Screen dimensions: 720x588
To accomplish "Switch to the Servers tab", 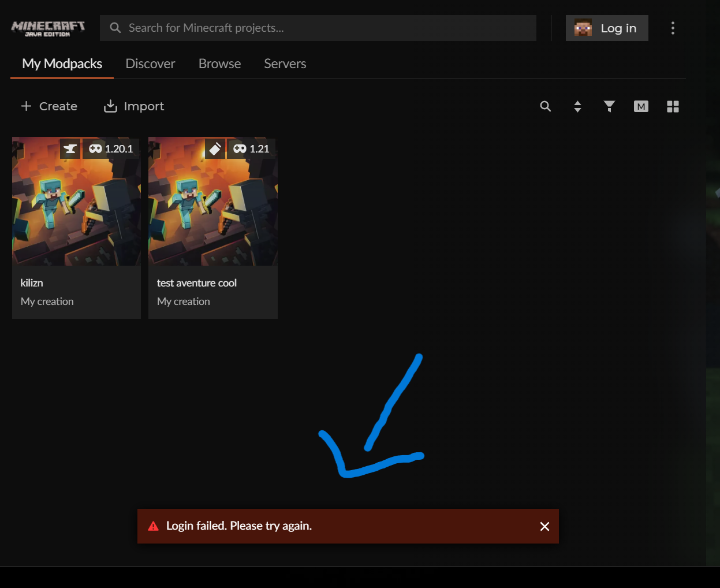I will pos(285,64).
